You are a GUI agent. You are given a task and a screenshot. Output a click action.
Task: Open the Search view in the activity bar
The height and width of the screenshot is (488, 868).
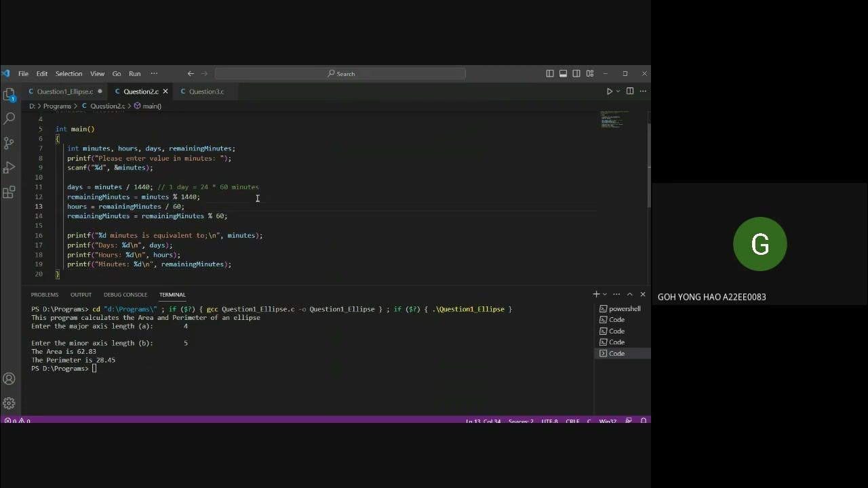pos(9,118)
